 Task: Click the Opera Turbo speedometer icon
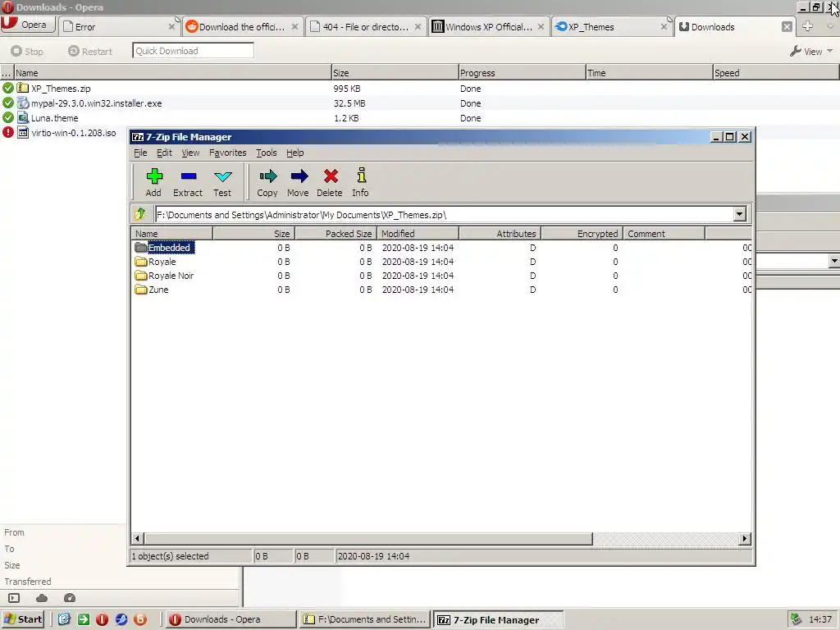coord(70,598)
